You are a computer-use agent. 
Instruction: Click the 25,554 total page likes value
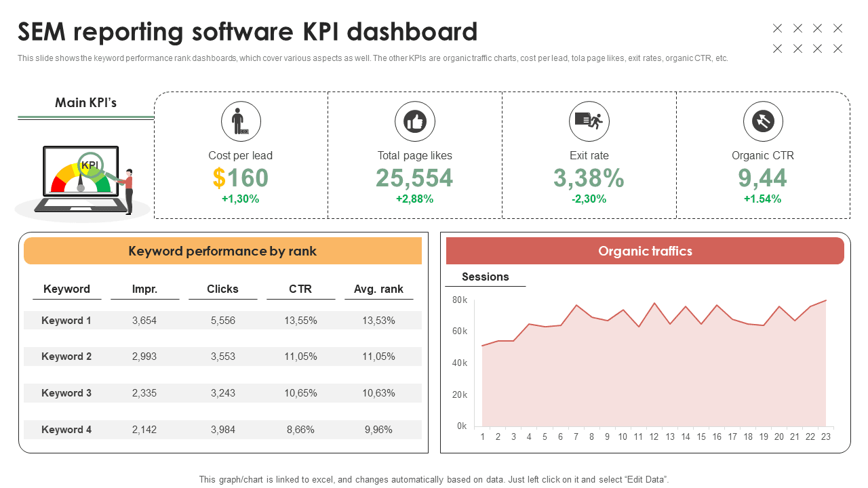point(414,178)
